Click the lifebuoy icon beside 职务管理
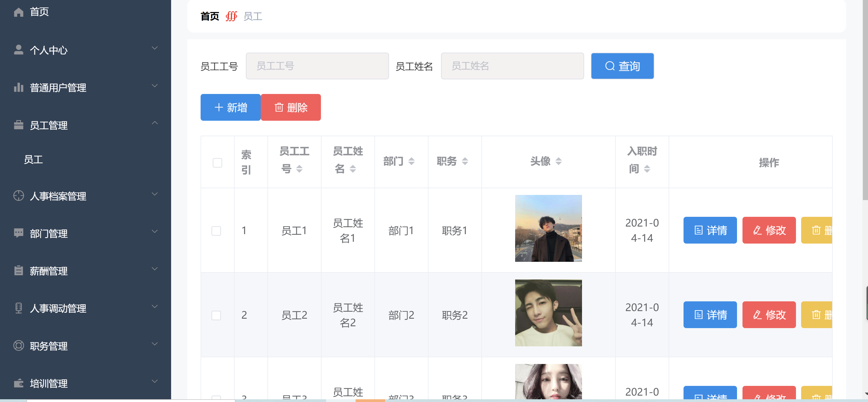 tap(19, 346)
